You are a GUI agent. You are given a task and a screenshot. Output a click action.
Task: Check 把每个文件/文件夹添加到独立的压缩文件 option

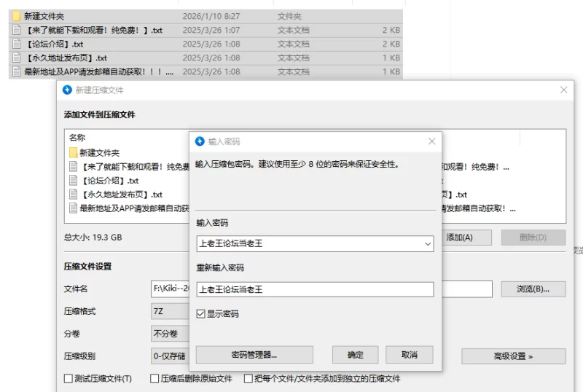[x=248, y=379]
